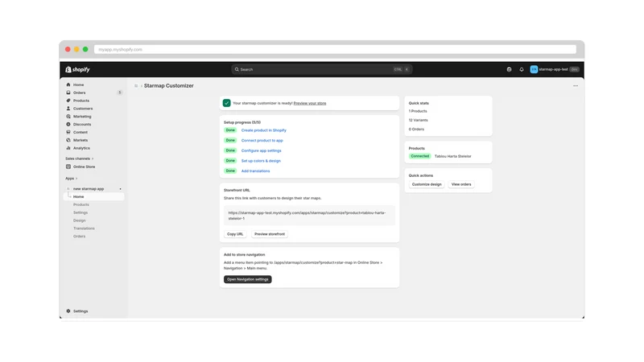Select Settings under new starmap app

point(80,212)
